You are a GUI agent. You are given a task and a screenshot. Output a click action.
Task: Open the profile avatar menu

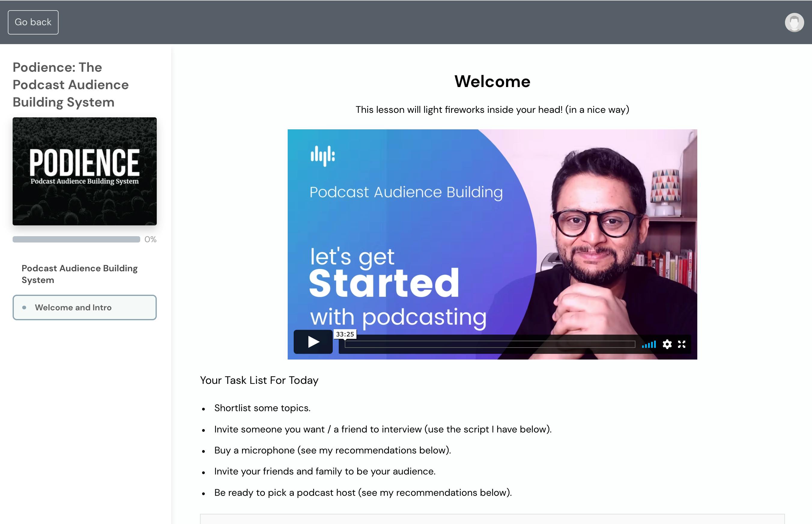[x=794, y=22]
